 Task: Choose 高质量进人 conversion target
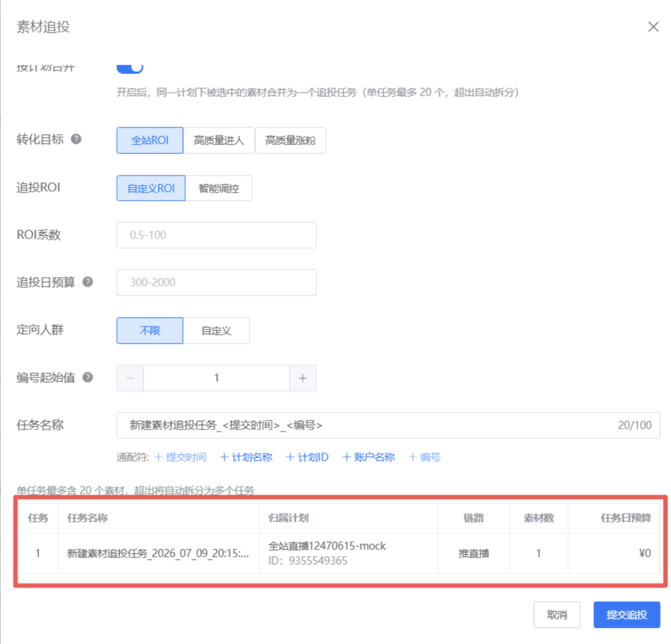(x=219, y=140)
